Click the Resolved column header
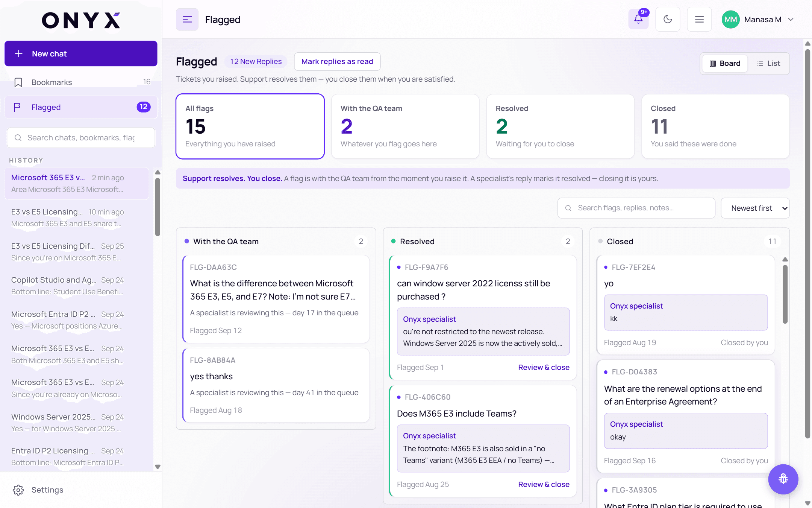812x508 pixels. coord(483,242)
